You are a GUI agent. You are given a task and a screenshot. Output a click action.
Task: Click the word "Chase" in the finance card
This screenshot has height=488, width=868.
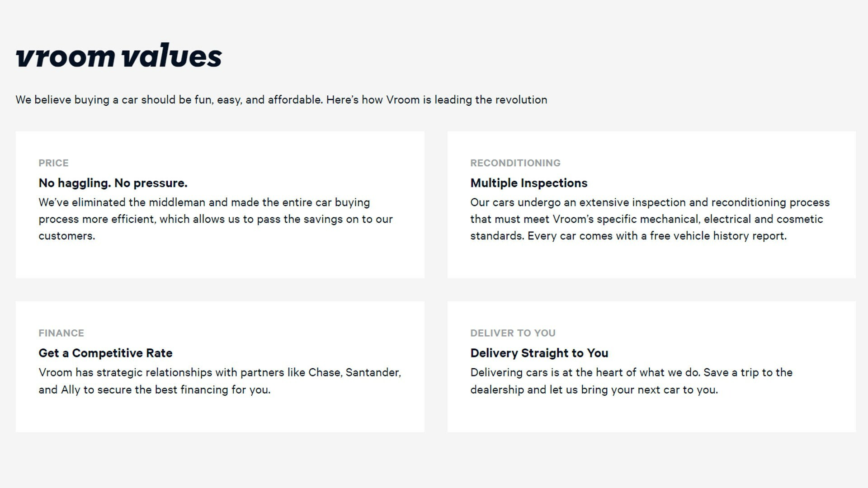pyautogui.click(x=324, y=373)
